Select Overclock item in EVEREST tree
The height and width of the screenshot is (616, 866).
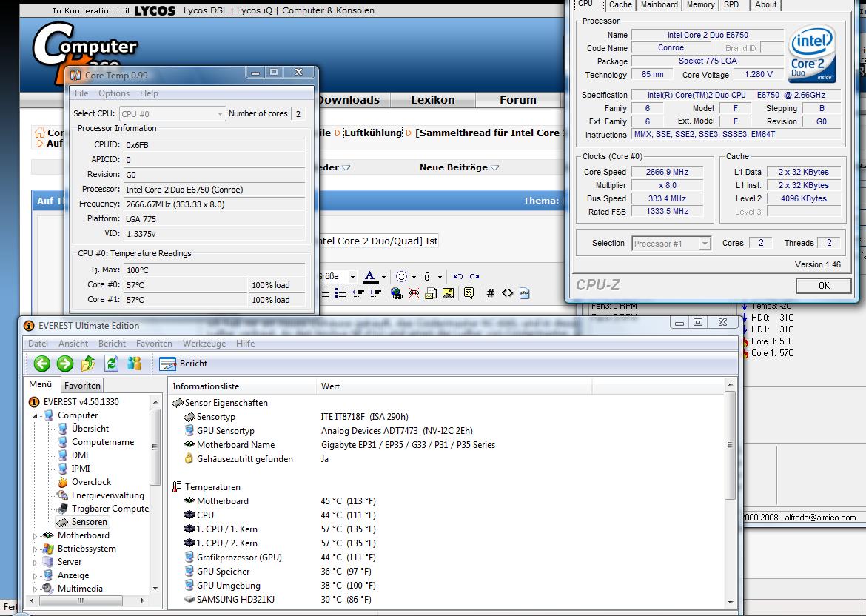pyautogui.click(x=91, y=482)
